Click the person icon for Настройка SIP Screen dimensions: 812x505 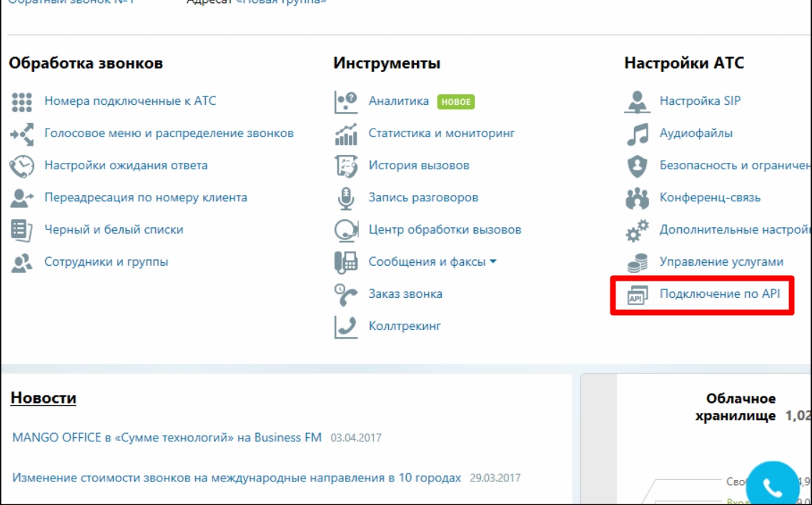pos(637,102)
